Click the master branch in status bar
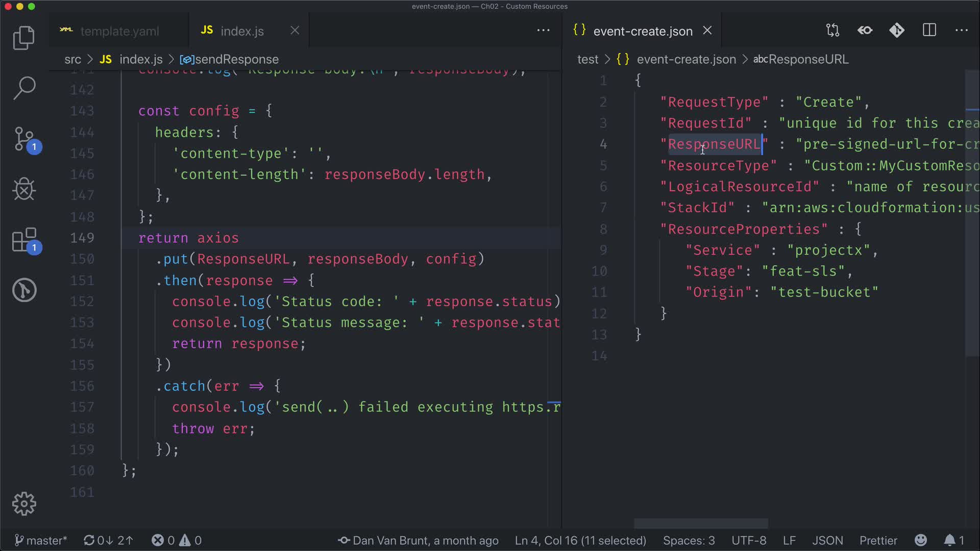This screenshot has height=551, width=980. [x=41, y=540]
